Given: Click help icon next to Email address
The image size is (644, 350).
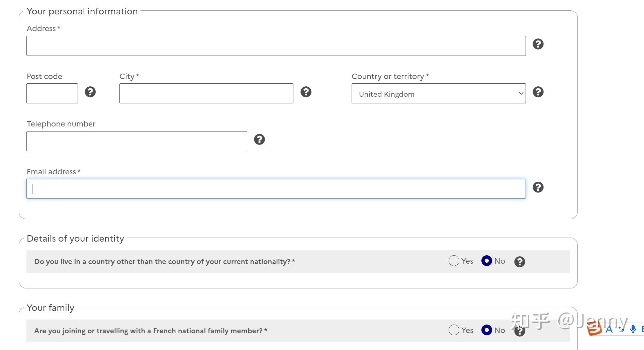Looking at the screenshot, I should 538,187.
